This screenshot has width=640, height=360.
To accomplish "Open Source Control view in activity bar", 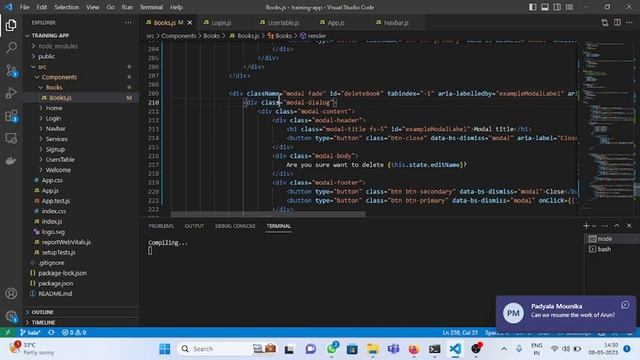I will (11, 71).
